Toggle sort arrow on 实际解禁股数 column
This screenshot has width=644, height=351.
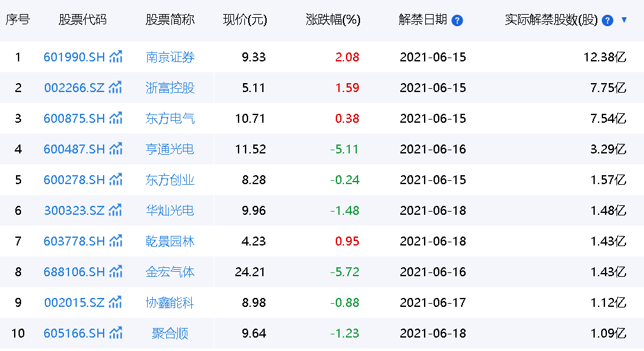click(x=624, y=20)
